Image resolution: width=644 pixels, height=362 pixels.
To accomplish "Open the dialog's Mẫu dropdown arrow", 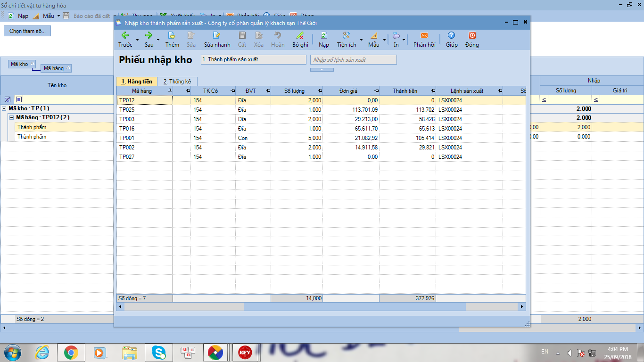I will click(384, 40).
